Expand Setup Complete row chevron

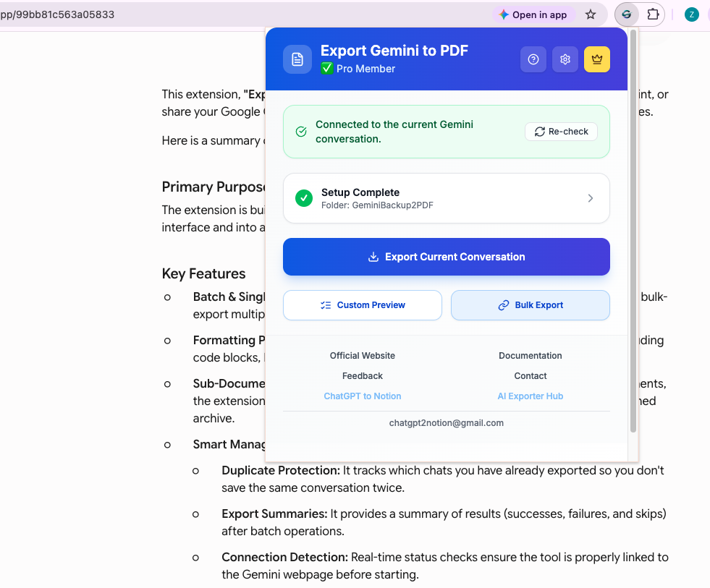pos(591,198)
